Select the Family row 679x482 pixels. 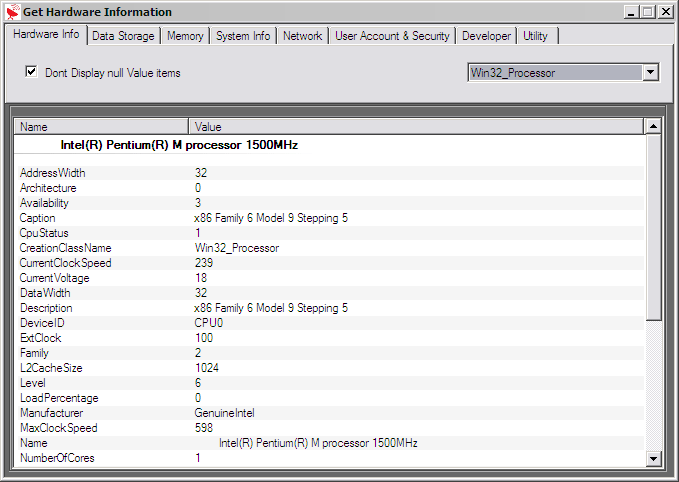329,353
